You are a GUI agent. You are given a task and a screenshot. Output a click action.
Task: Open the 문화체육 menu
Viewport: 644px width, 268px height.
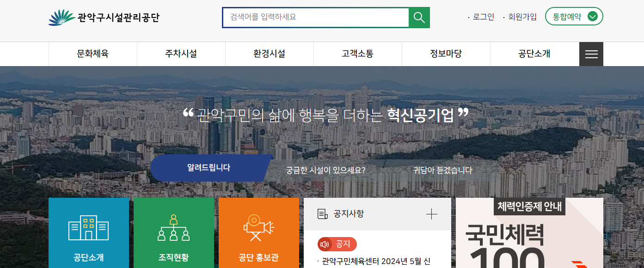pyautogui.click(x=93, y=54)
